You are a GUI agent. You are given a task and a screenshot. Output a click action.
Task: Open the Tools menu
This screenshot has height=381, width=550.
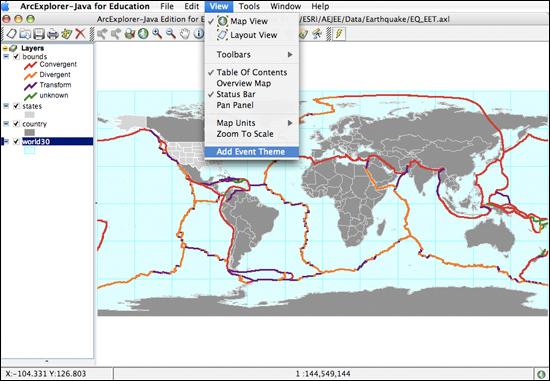click(x=249, y=6)
